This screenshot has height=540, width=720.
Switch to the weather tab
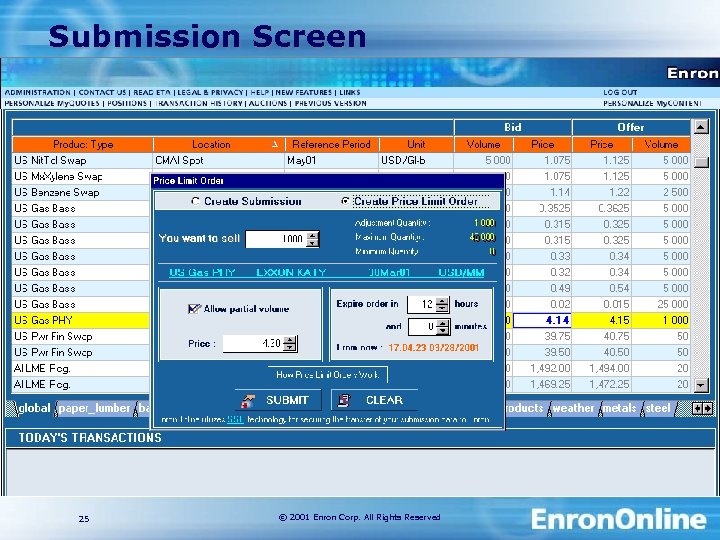[x=573, y=408]
